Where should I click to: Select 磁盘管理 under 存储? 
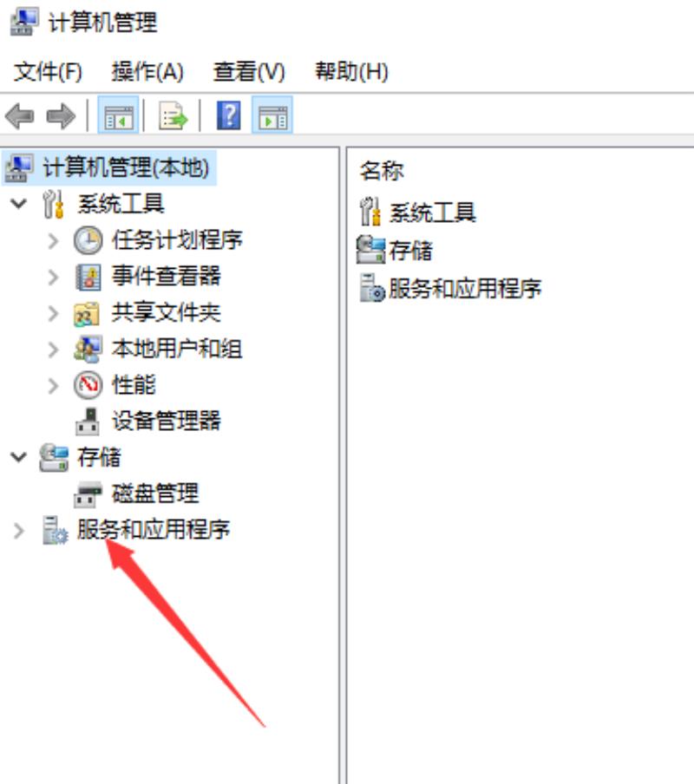pos(155,493)
